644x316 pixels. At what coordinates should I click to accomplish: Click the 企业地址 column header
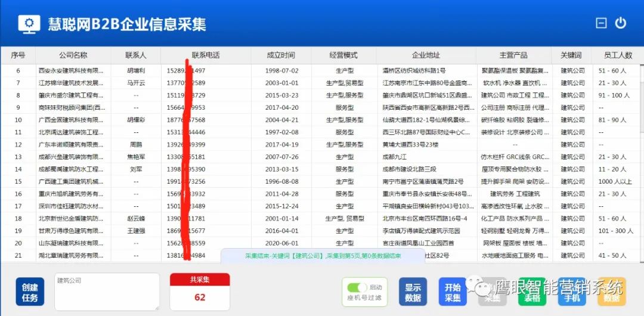[x=426, y=55]
